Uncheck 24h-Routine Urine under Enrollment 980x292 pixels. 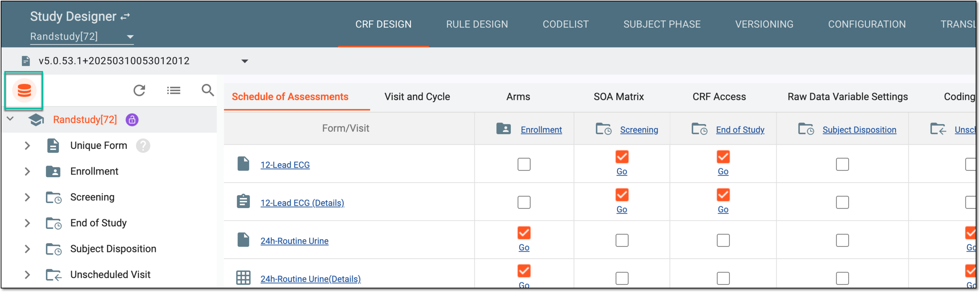click(x=524, y=233)
